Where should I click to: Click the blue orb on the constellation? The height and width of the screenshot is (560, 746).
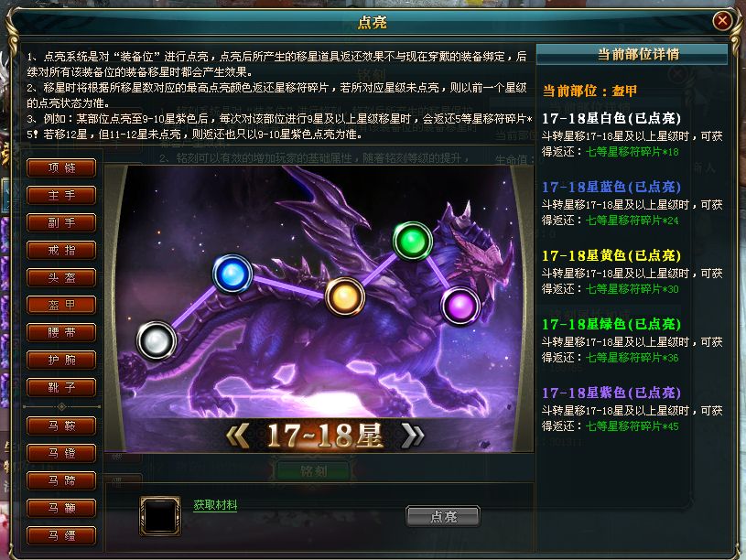point(232,274)
